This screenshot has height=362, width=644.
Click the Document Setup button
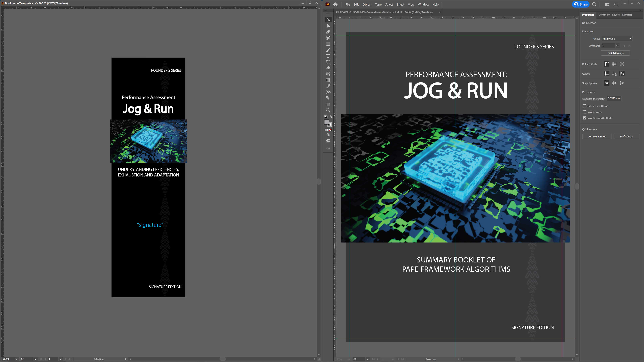tap(597, 136)
